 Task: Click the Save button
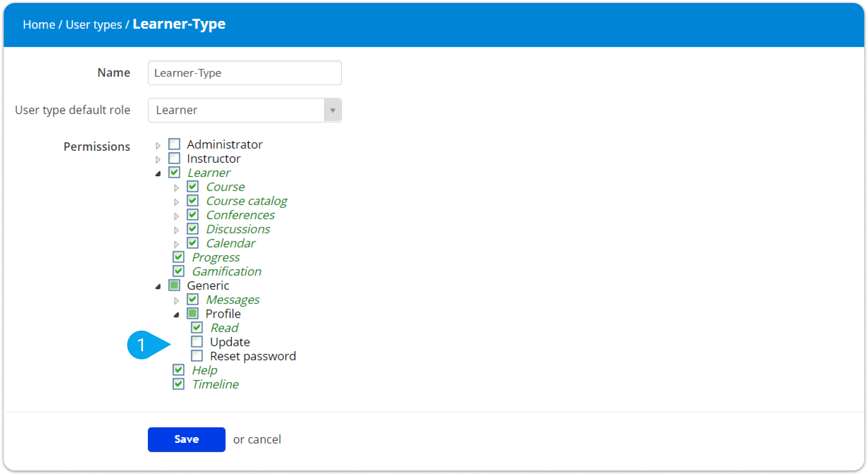click(186, 439)
